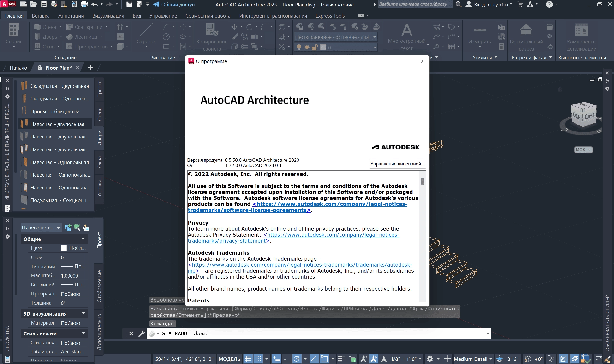Click the New drawing icon in quick access toolbar
This screenshot has width=614, height=364.
[x=24, y=4]
